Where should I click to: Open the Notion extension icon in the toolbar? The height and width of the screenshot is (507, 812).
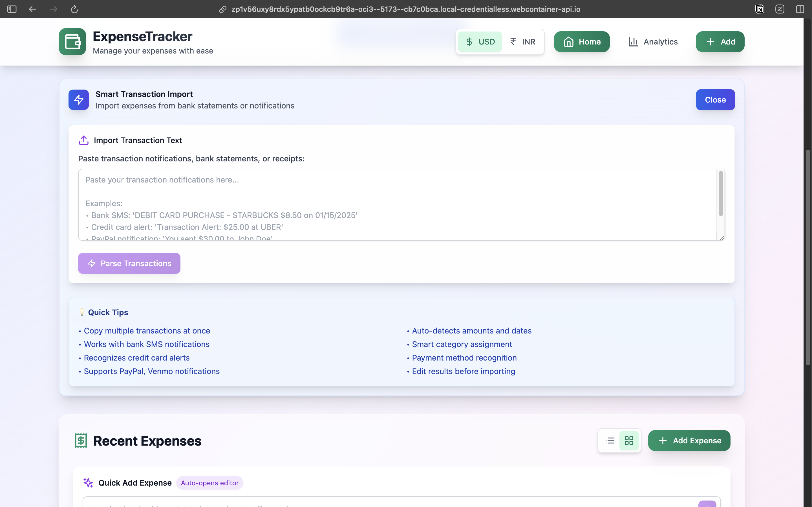(759, 9)
